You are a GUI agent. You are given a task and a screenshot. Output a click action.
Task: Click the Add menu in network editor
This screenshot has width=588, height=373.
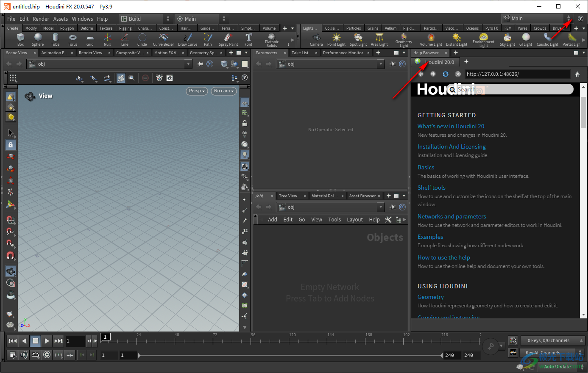click(273, 220)
